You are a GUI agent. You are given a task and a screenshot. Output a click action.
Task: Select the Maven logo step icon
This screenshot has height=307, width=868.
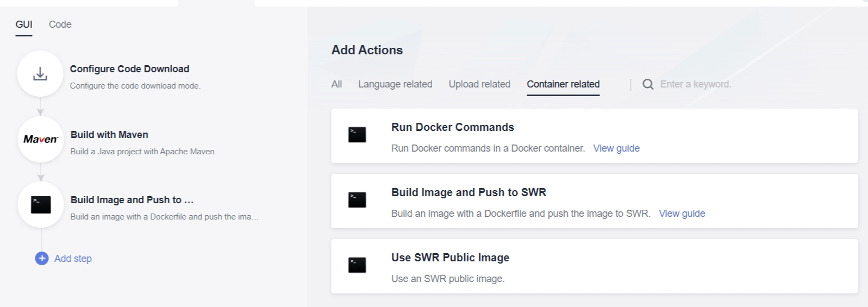click(x=40, y=140)
